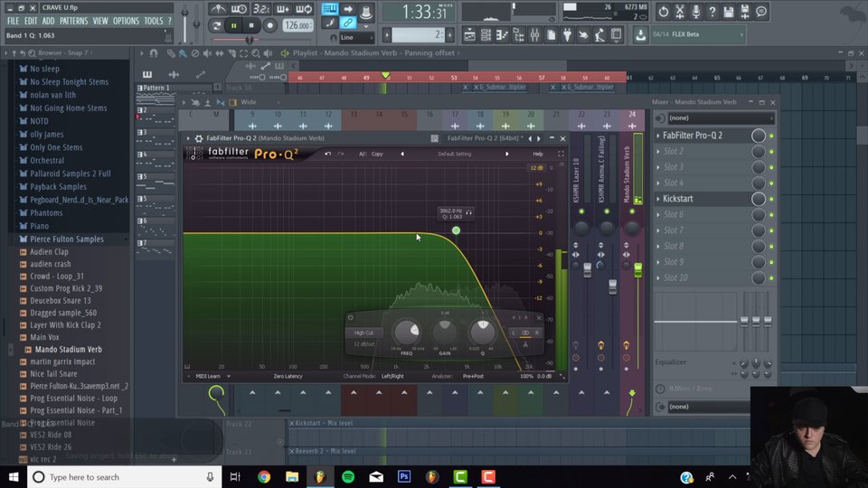Open Windows Start menu

(14, 477)
